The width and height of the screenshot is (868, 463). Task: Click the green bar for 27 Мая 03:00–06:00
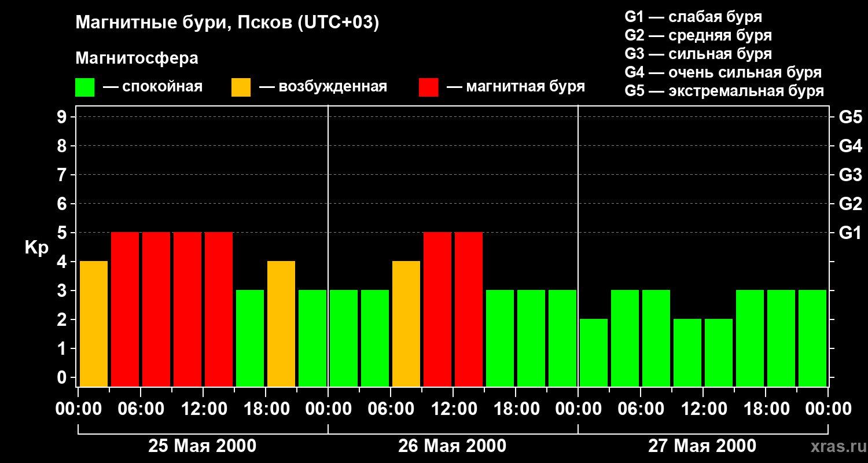[625, 339]
